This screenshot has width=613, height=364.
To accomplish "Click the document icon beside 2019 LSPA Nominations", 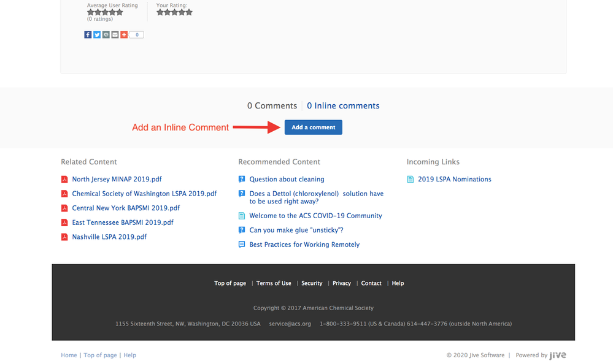I will click(411, 180).
